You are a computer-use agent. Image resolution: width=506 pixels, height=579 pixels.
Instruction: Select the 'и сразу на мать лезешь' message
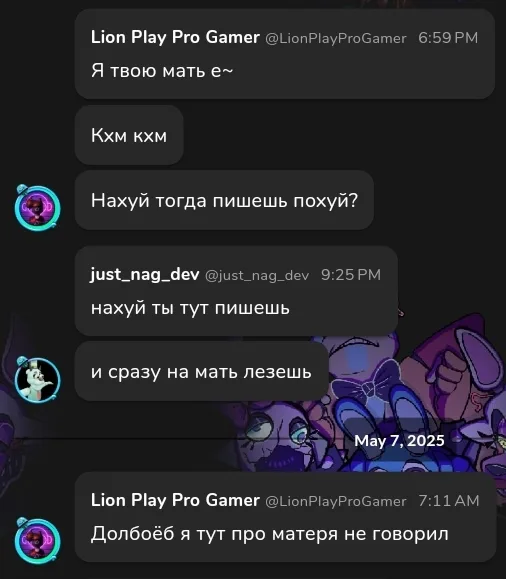202,371
